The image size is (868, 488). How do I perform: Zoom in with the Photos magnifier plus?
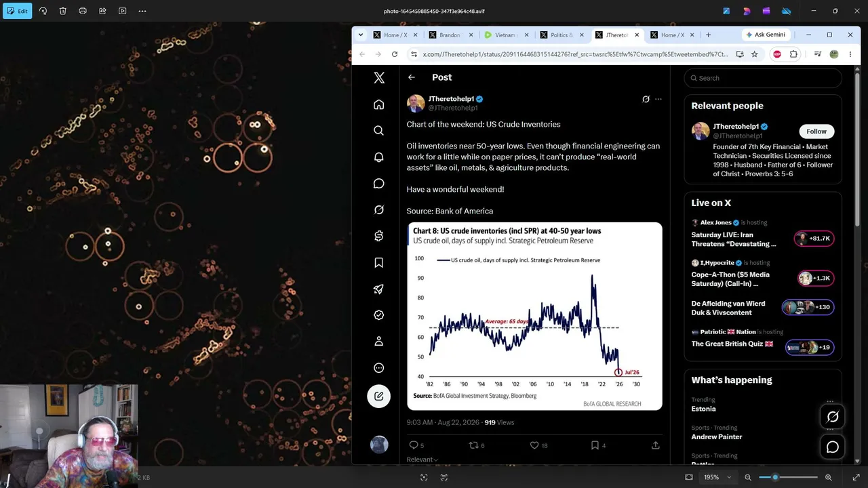point(829,477)
